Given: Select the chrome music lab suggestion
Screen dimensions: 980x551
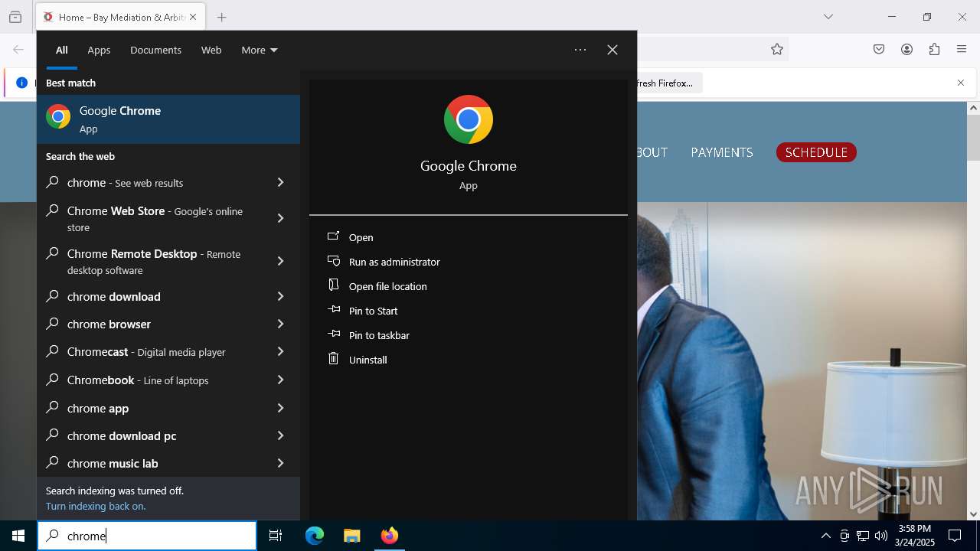Looking at the screenshot, I should [x=168, y=463].
